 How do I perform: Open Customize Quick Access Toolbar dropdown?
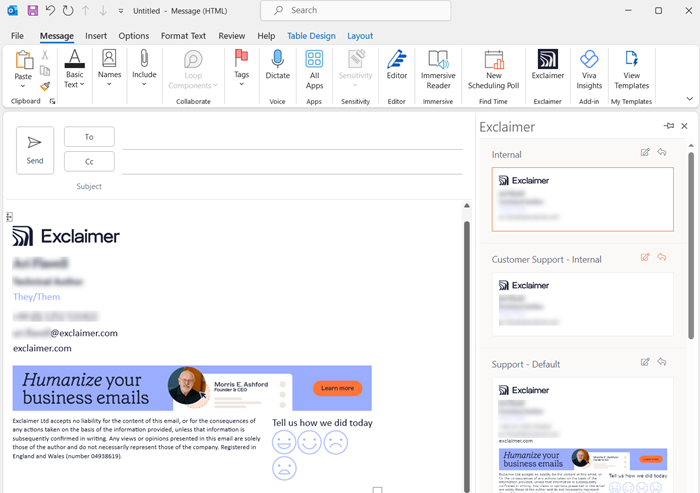[121, 11]
